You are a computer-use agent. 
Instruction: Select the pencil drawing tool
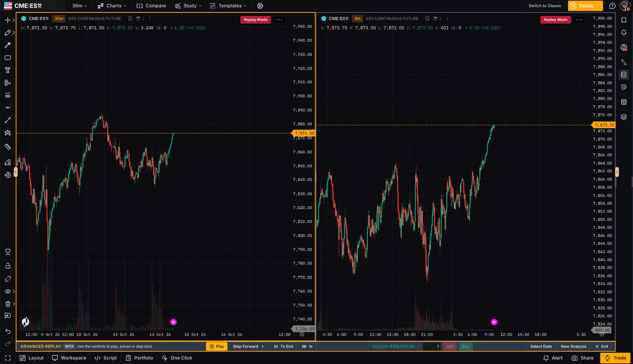point(7,33)
